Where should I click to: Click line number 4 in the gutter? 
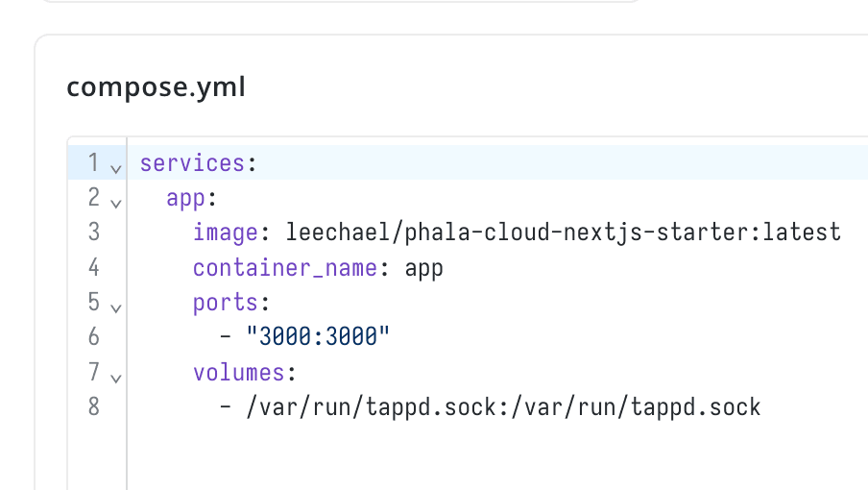(93, 267)
